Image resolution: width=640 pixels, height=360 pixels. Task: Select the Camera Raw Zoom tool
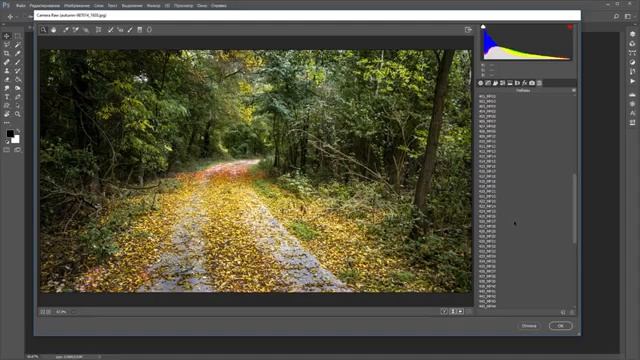pyautogui.click(x=44, y=30)
